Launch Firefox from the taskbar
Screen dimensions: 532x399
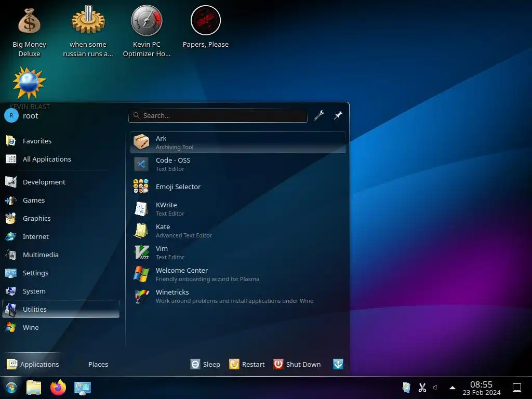pos(58,388)
